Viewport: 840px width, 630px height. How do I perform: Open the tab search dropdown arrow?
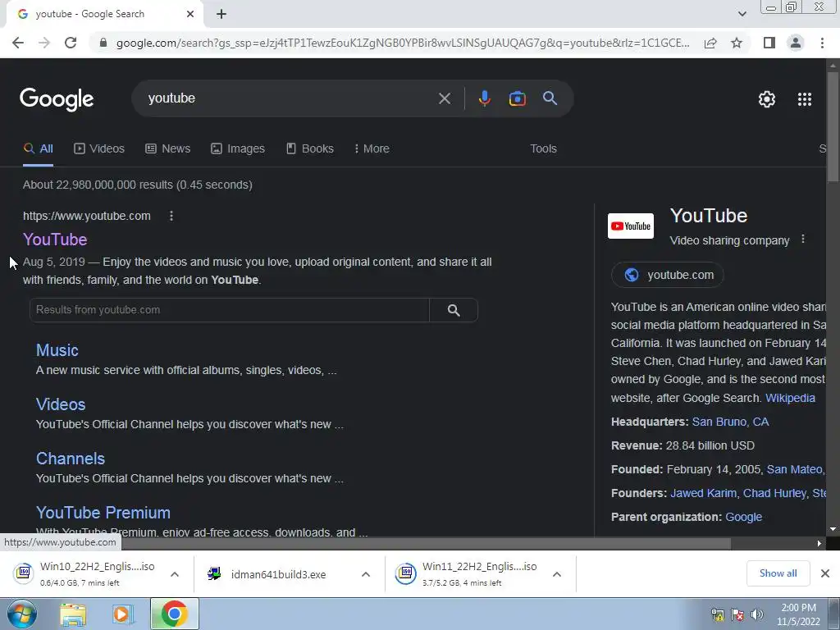pos(742,14)
